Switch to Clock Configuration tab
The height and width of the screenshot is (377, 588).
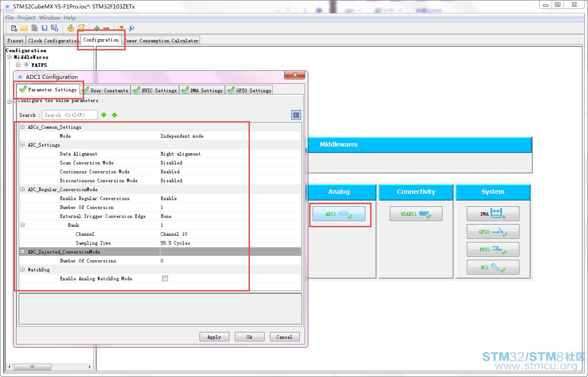[x=53, y=40]
